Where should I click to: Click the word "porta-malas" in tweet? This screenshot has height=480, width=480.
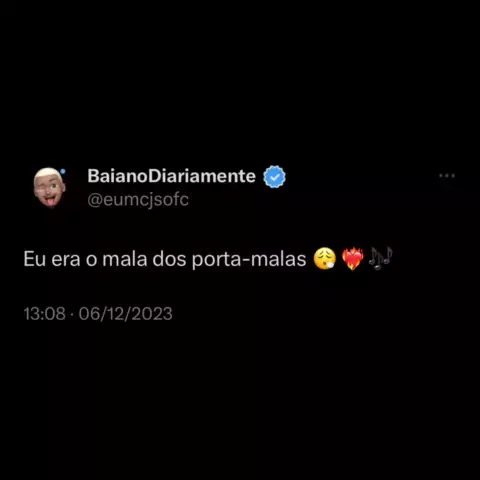(249, 259)
